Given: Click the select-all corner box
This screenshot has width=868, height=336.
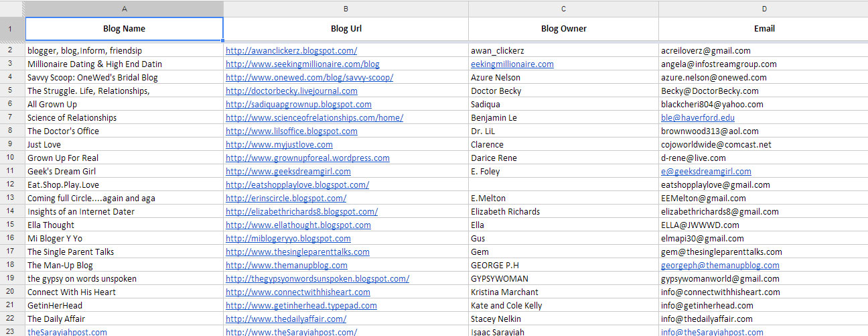Looking at the screenshot, I should coord(12,9).
